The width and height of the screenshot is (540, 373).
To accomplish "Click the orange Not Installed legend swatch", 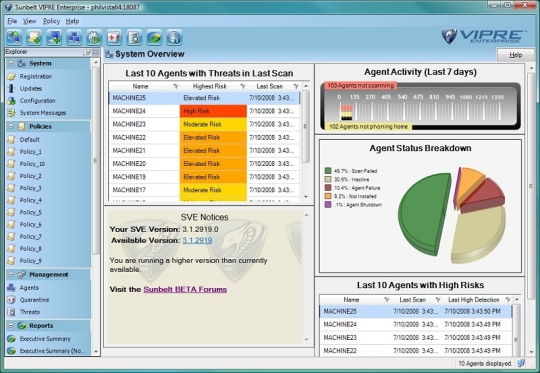I will 328,196.
